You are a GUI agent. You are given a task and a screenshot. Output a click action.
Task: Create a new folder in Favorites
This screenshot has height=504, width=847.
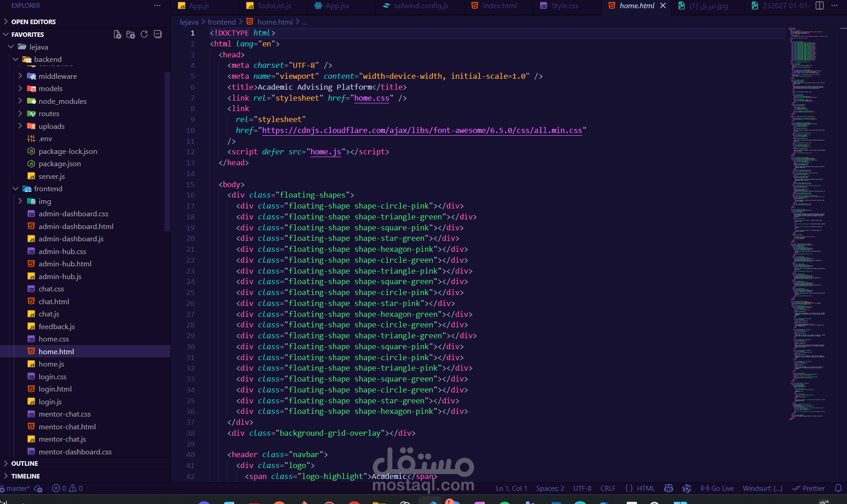tap(131, 35)
